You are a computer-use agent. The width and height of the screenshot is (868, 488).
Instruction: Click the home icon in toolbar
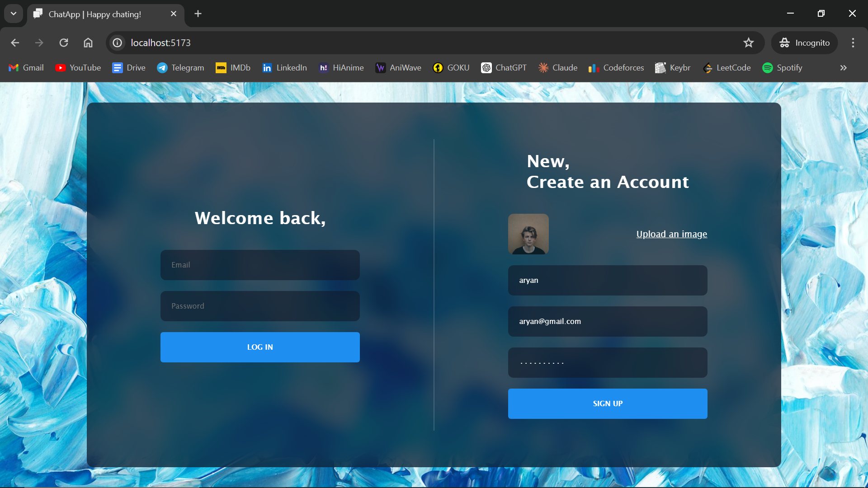[88, 42]
